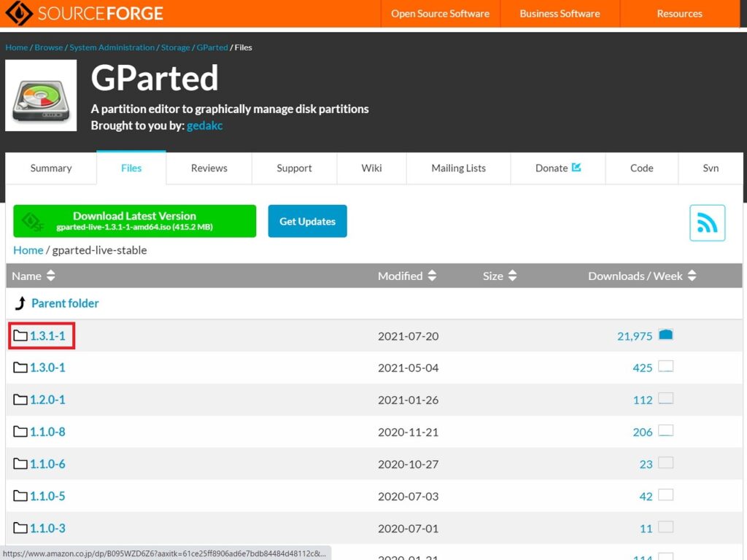
Task: Go to the Parent folder
Action: tap(65, 303)
